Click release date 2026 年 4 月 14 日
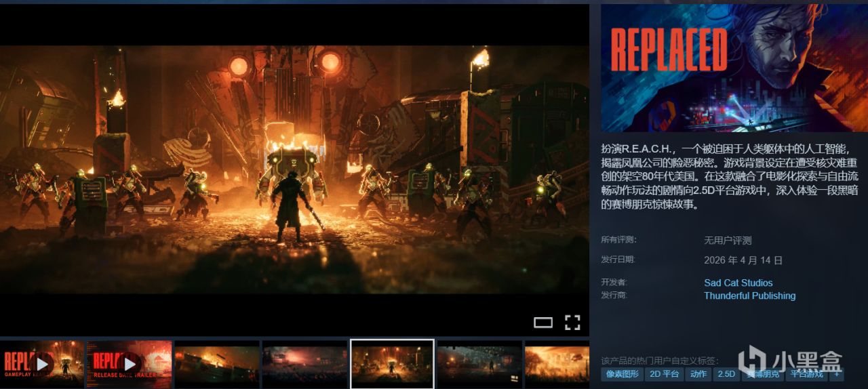The image size is (868, 389). coord(743,260)
